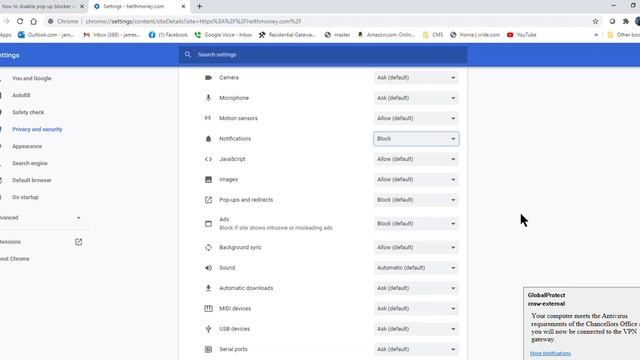Screen dimensions: 640x360
Task: Click the Motion sensors icon
Action: pyautogui.click(x=208, y=118)
